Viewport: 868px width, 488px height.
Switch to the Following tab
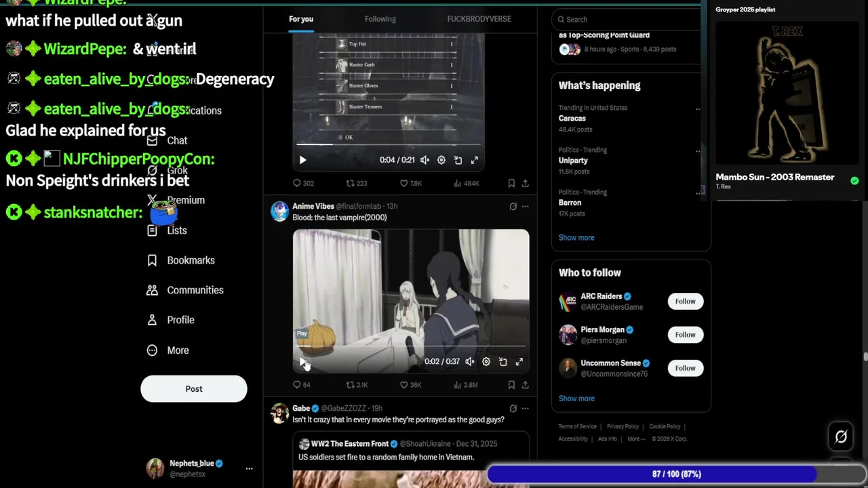point(380,19)
